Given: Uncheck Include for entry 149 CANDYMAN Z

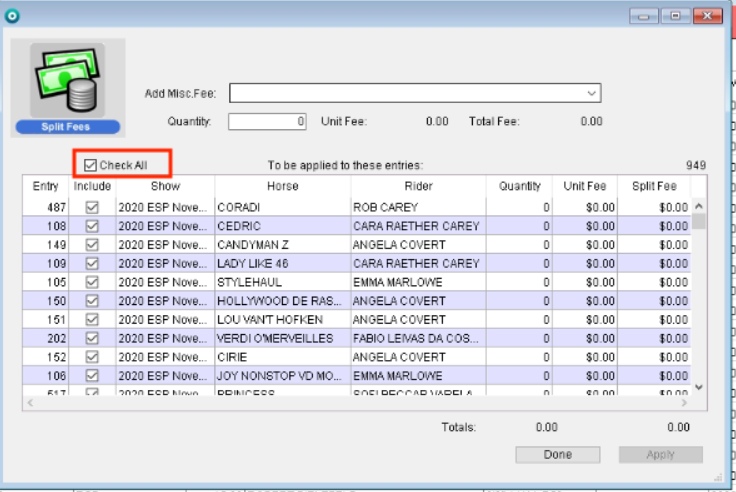Looking at the screenshot, I should [92, 245].
